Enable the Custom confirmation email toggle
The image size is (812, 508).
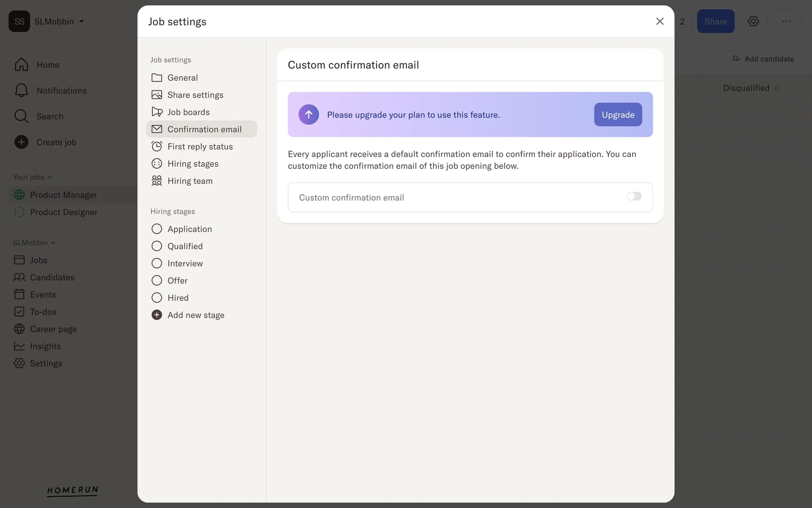634,196
